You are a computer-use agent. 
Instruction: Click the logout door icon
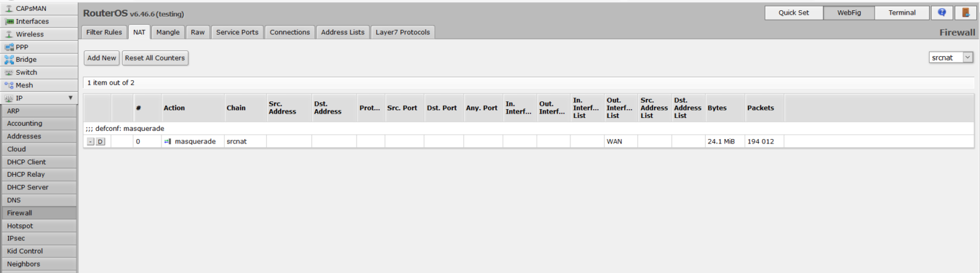[966, 13]
